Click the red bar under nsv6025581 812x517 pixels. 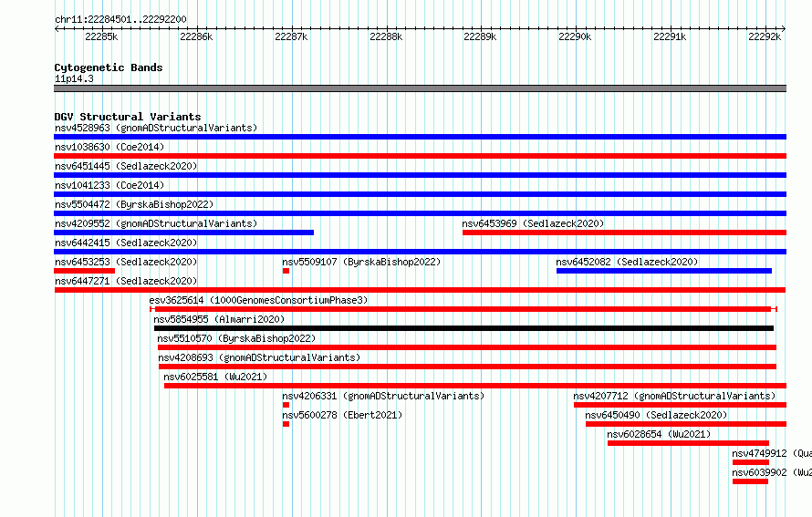pos(474,386)
